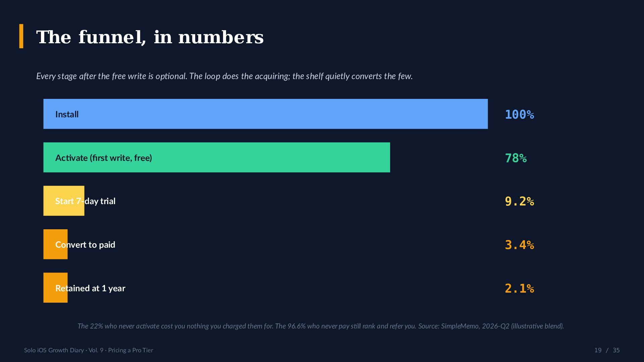Click the slide number 19 / 35
Screen dimensions: 644x362
pos(607,350)
